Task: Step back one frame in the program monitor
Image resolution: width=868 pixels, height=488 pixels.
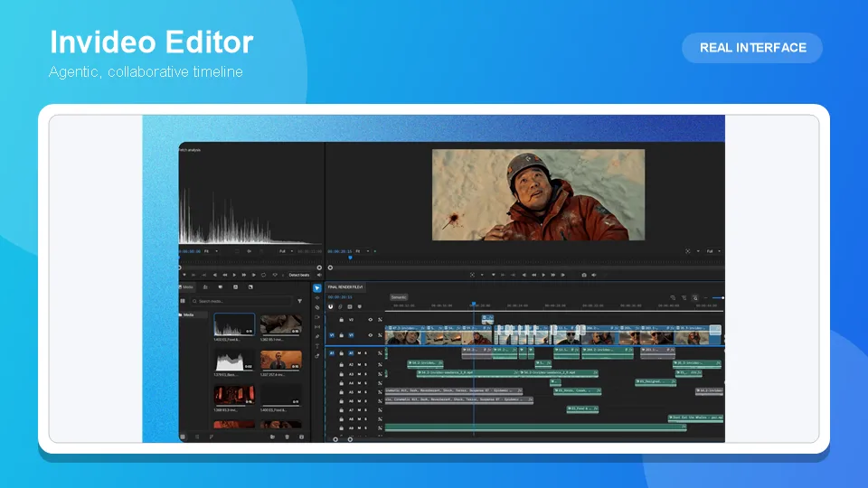Action: point(524,275)
